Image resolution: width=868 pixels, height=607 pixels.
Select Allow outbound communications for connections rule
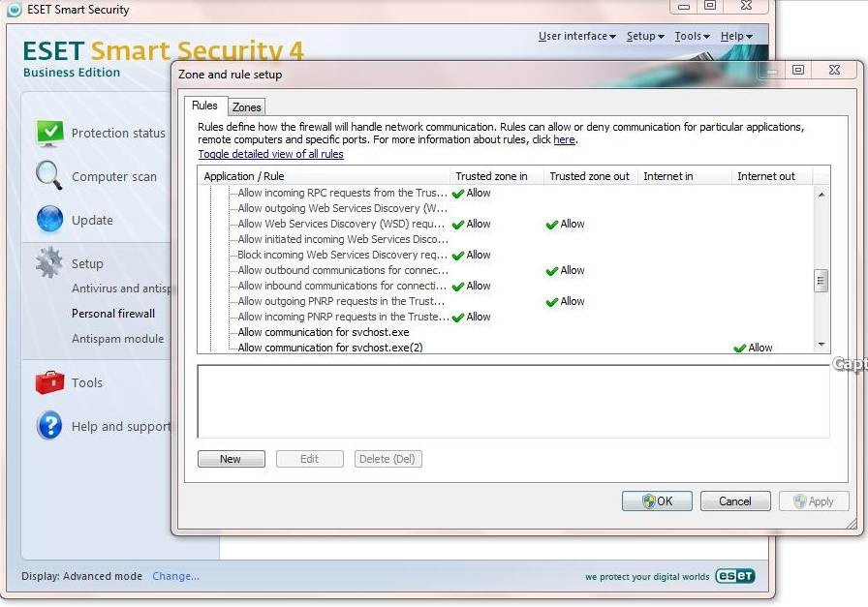[x=343, y=270]
